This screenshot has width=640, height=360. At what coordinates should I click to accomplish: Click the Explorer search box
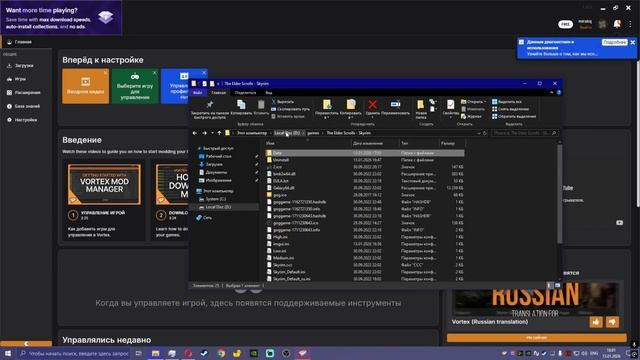524,133
